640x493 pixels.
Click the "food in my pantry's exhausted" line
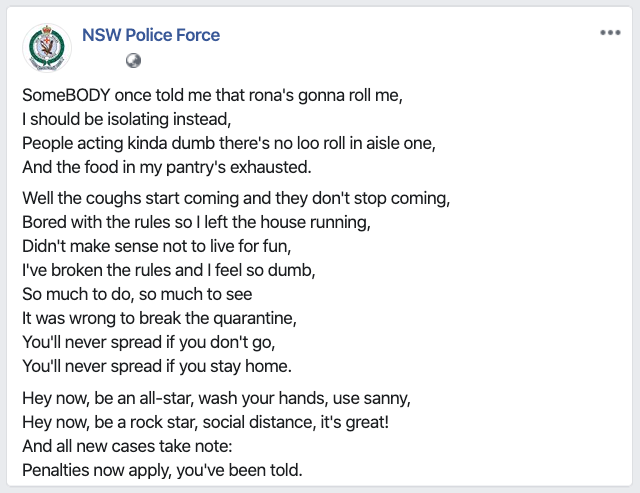167,167
